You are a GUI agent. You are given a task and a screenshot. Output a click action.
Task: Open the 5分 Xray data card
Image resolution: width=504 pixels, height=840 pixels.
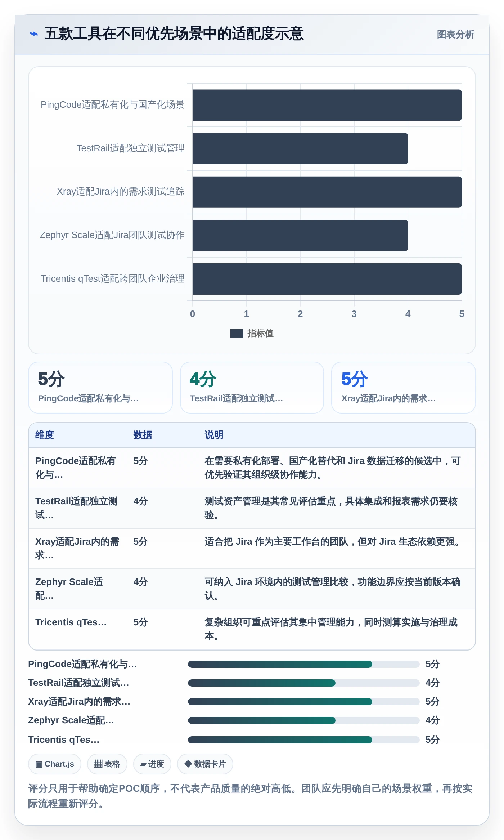404,388
